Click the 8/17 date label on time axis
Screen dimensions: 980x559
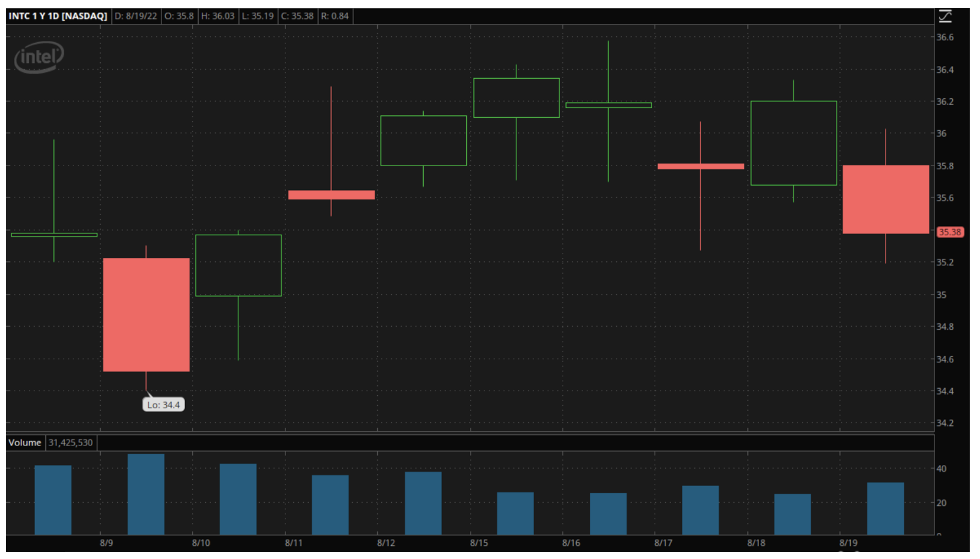point(663,543)
